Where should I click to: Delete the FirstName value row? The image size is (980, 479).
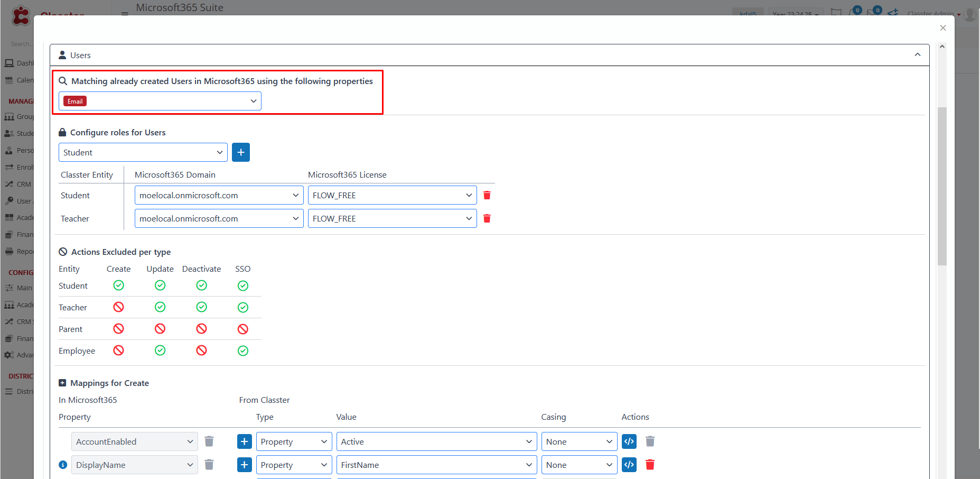click(x=650, y=465)
